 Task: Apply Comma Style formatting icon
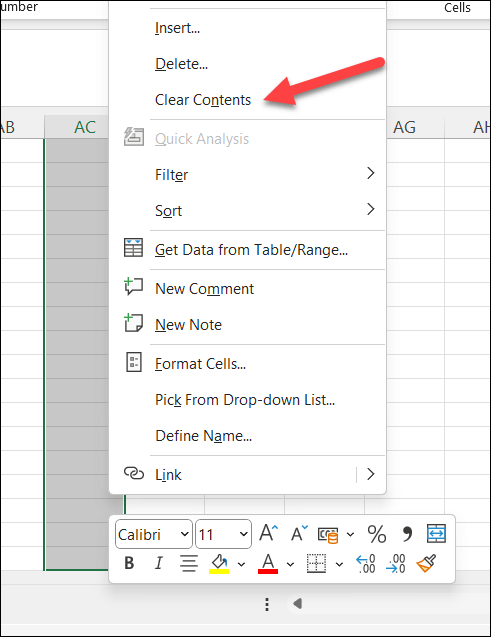coord(407,534)
